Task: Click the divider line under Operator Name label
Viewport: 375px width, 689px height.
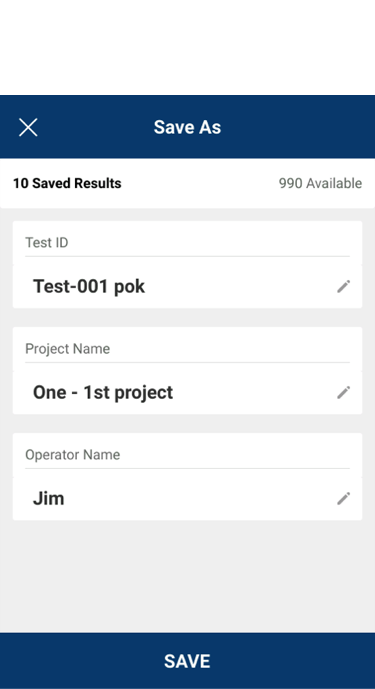Action: (x=187, y=468)
